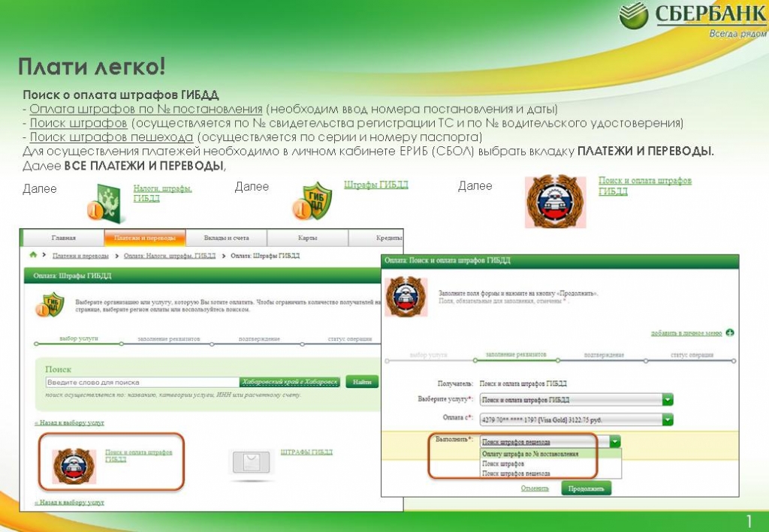Select Оплату штрафа по № постановления option

point(529,454)
